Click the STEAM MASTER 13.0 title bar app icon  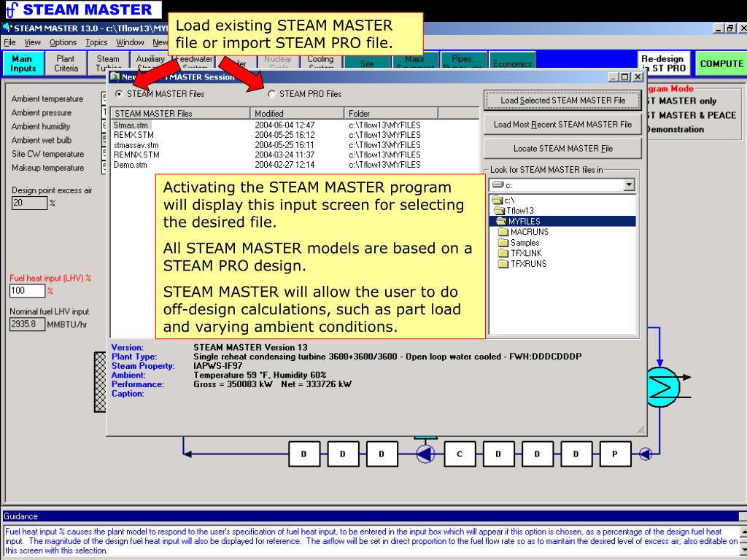point(7,28)
